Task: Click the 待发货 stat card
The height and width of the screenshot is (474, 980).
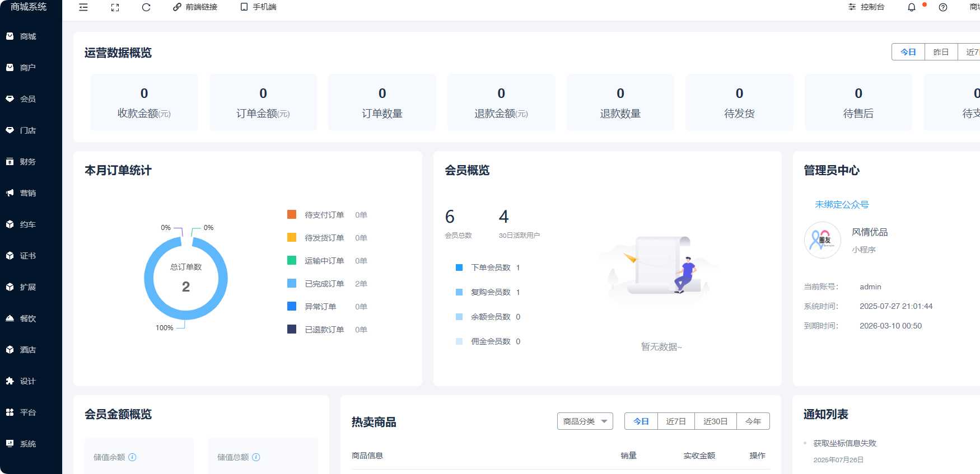Action: 740,102
